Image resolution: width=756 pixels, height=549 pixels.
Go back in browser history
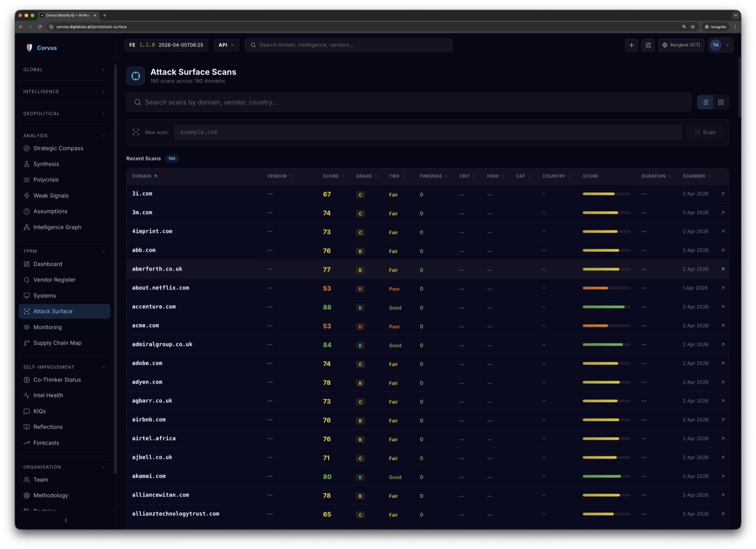21,27
